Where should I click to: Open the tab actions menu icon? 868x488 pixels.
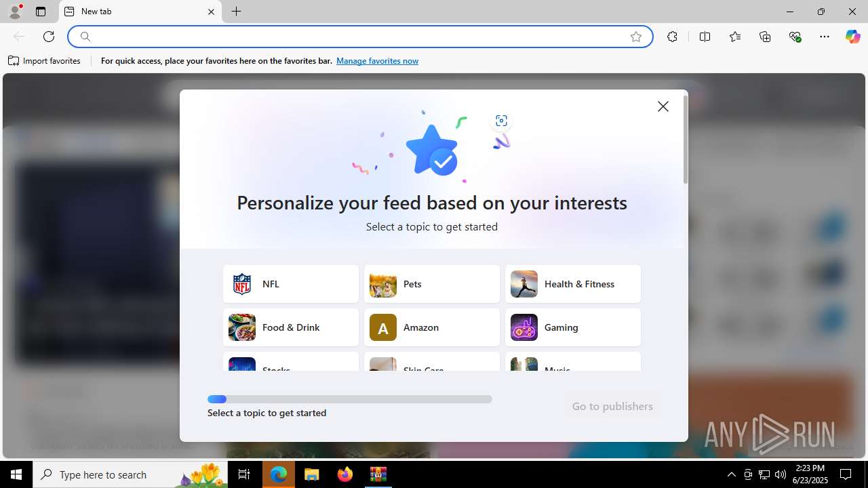41,12
